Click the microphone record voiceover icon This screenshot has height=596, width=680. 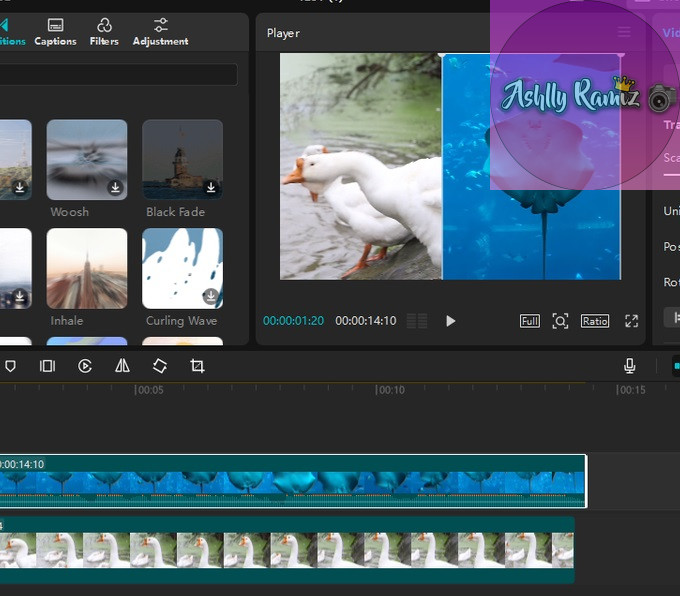click(630, 366)
